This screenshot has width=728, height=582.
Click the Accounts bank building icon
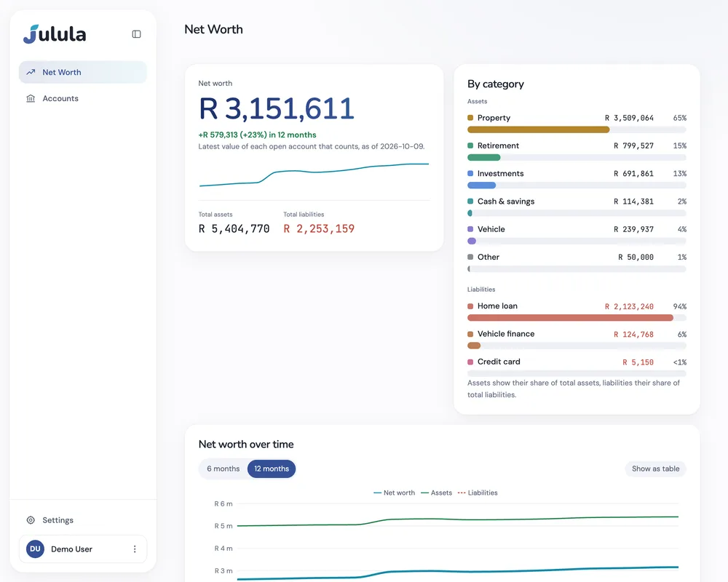coord(31,98)
